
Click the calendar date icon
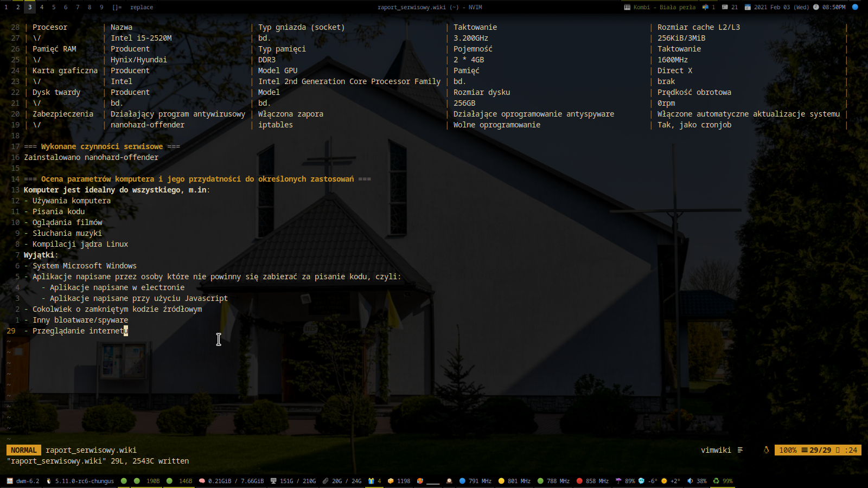(x=748, y=7)
